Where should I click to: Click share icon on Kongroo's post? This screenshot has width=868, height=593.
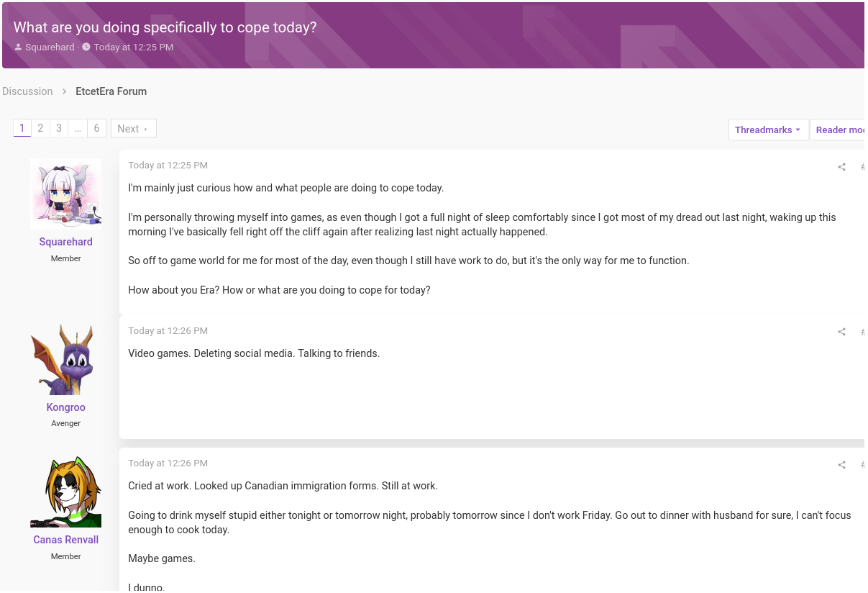coord(841,332)
